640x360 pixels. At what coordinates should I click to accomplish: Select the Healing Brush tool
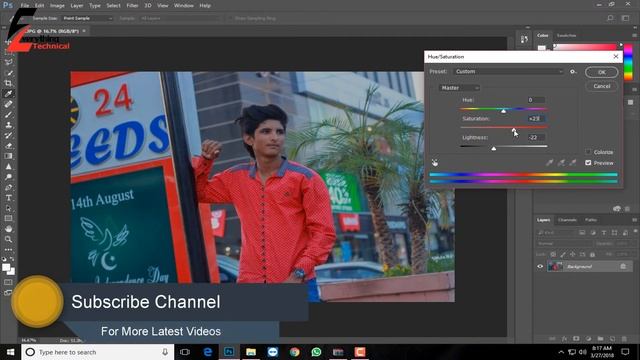8,104
